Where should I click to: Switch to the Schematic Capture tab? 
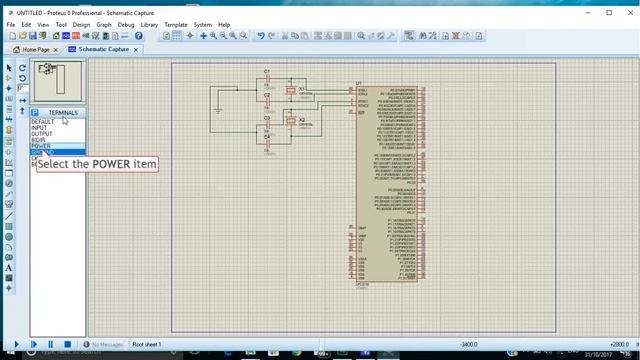104,49
